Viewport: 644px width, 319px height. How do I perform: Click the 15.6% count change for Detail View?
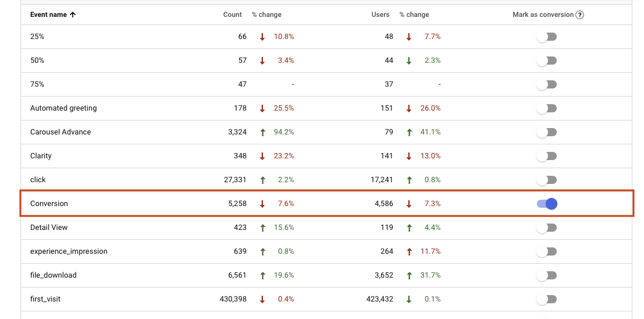(284, 228)
